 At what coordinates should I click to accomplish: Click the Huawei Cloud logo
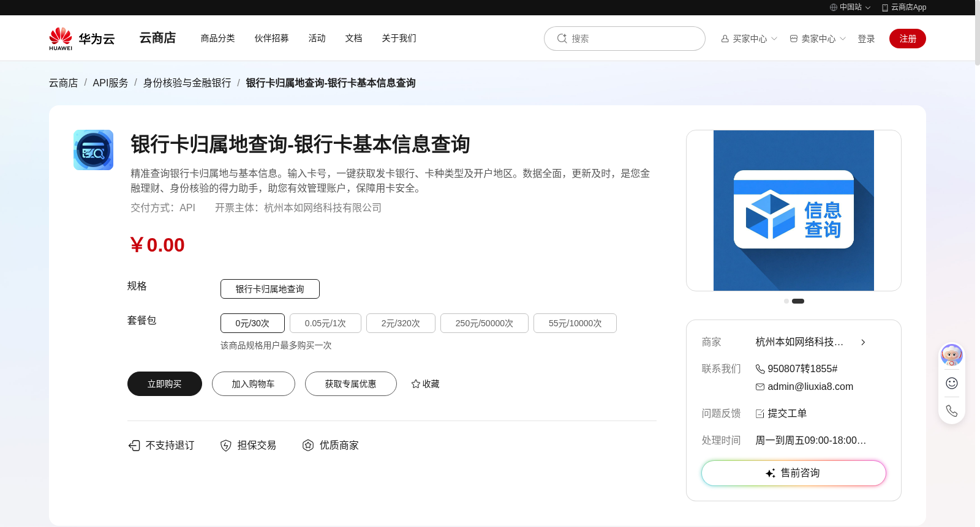(82, 39)
